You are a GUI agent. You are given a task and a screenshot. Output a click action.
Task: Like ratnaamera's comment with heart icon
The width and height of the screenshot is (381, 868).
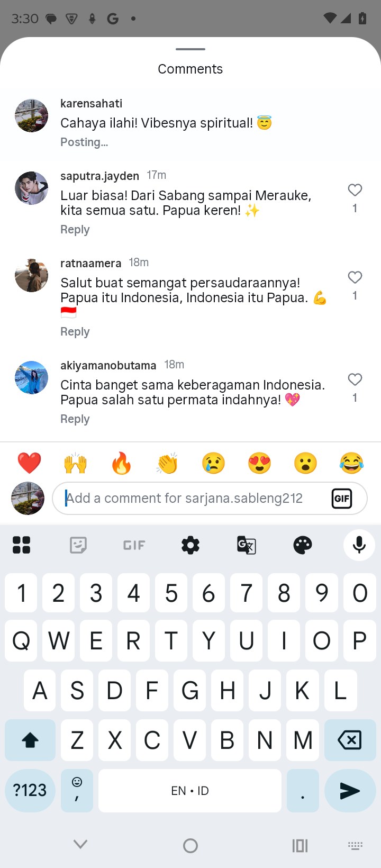point(355,277)
